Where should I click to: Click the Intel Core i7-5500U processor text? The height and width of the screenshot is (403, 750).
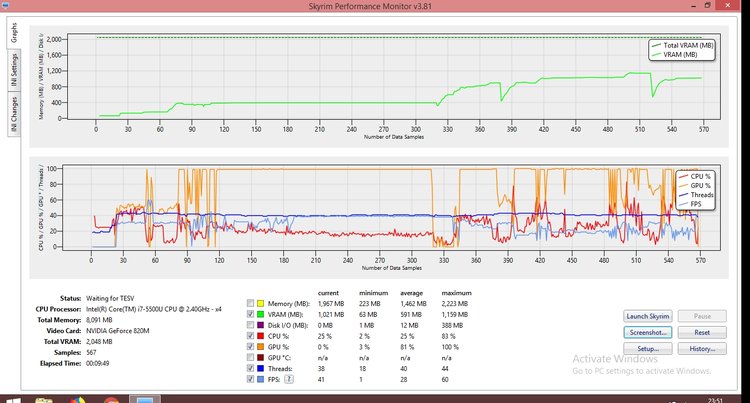[154, 309]
